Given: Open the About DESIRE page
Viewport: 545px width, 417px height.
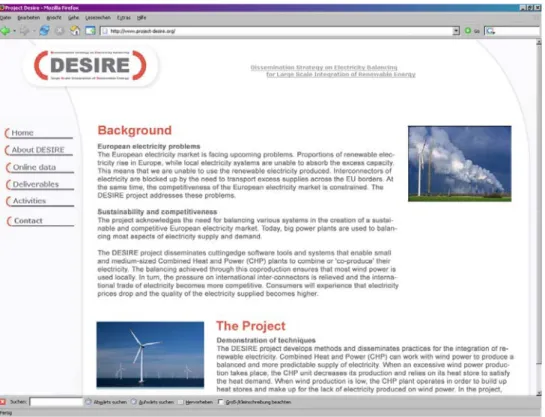Looking at the screenshot, I should (x=38, y=150).
